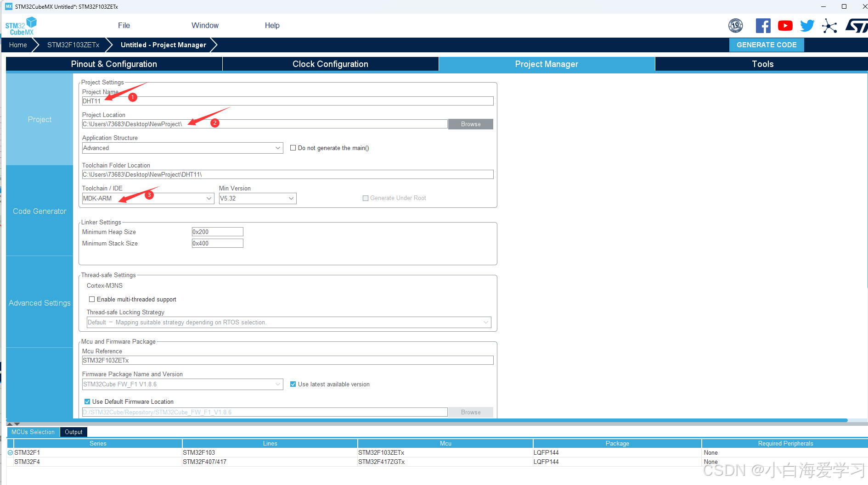Open Firmware Package Name and Version dropdown
868x485 pixels.
click(x=182, y=384)
